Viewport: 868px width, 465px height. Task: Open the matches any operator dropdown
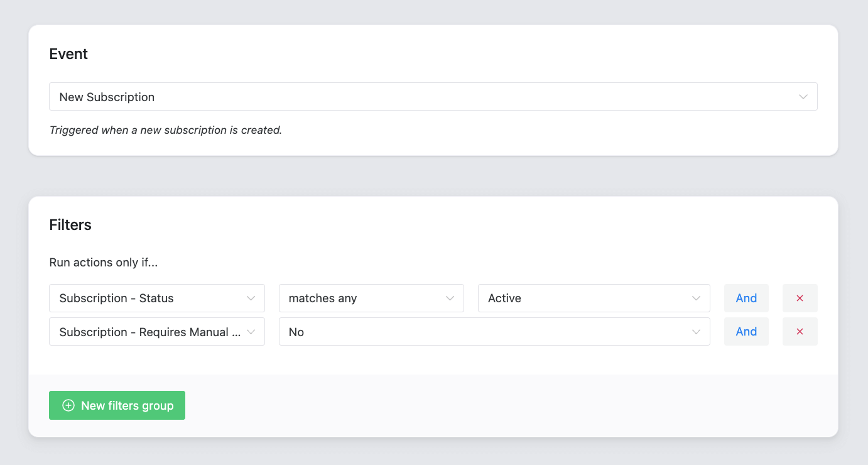[x=371, y=298]
